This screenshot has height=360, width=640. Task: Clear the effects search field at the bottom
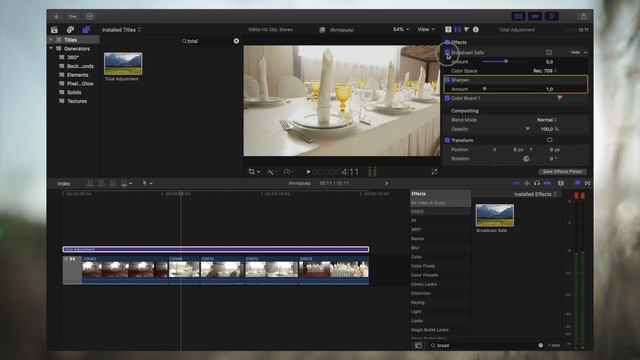541,345
